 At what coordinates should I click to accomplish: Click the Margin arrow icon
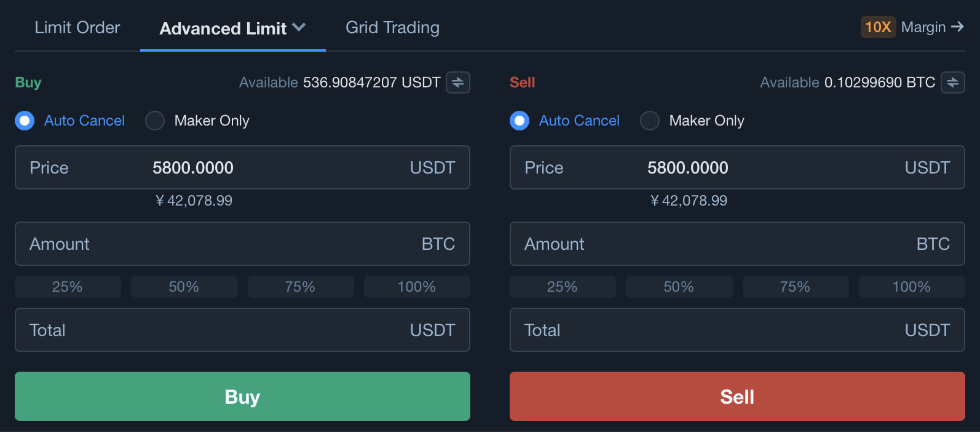[x=957, y=27]
